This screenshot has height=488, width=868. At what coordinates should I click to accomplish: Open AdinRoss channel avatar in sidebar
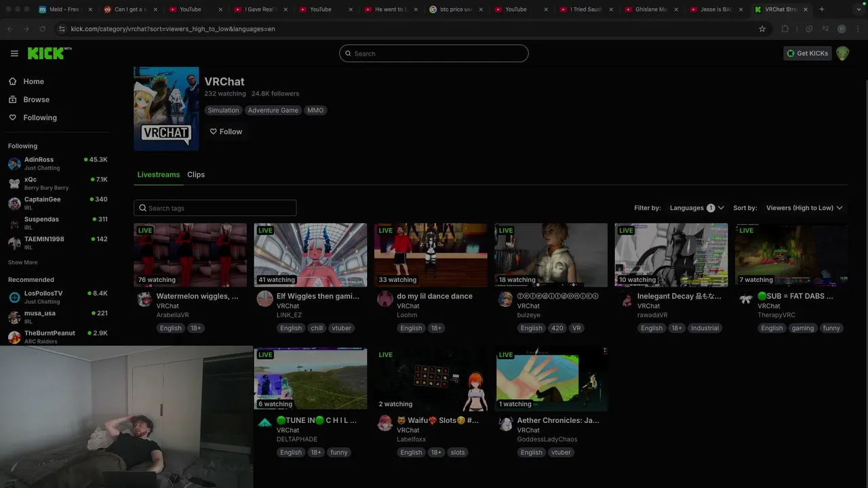pyautogui.click(x=14, y=163)
